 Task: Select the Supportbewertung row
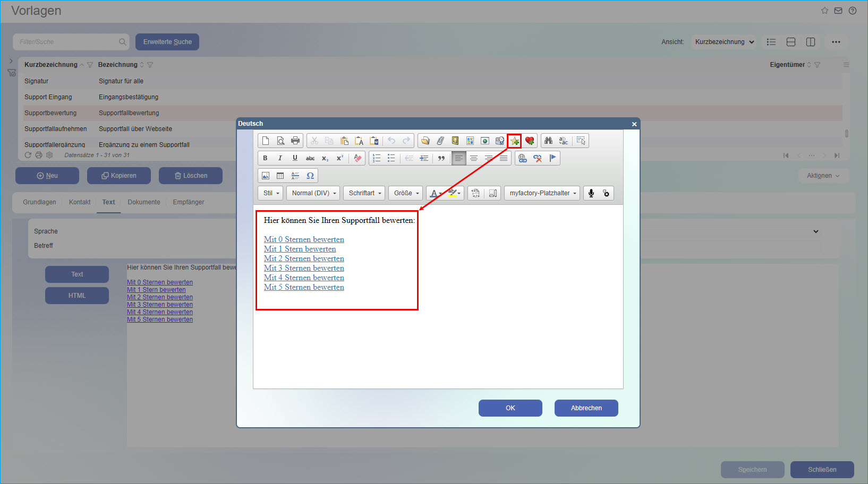[x=433, y=113]
